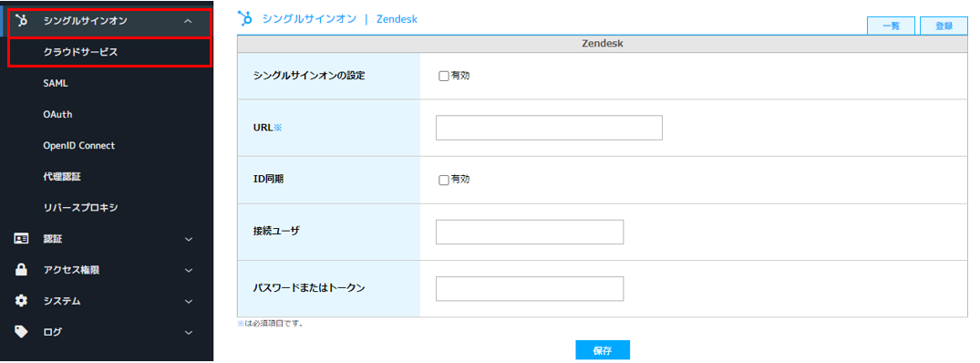Click the ログ tag icon

click(21, 332)
